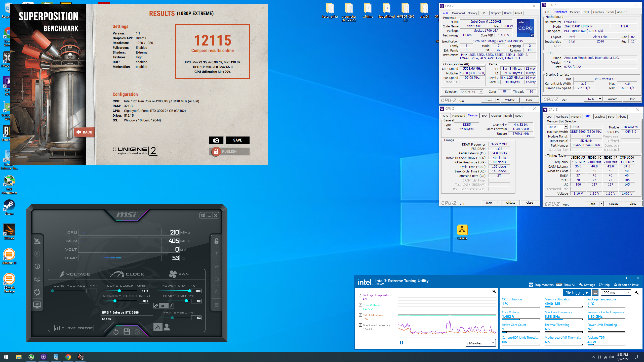
Task: Select Afterburner profile slot 1
Action: pyautogui.click(x=216, y=254)
